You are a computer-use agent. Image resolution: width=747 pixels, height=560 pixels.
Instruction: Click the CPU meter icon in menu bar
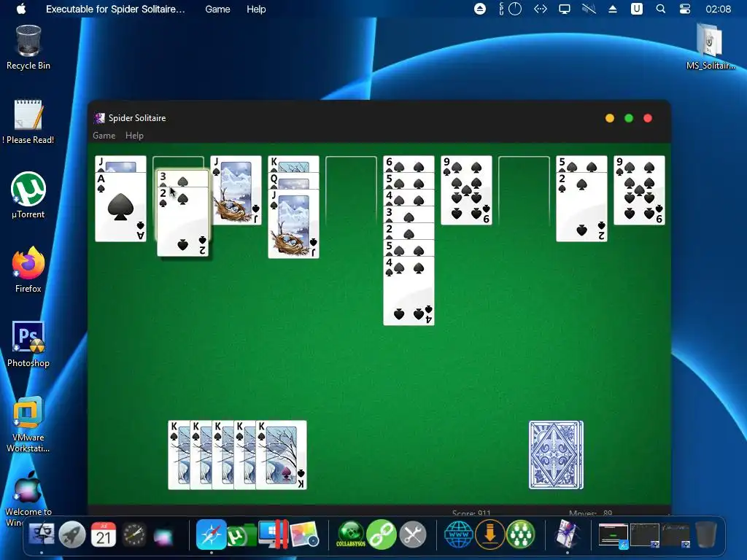(511, 9)
